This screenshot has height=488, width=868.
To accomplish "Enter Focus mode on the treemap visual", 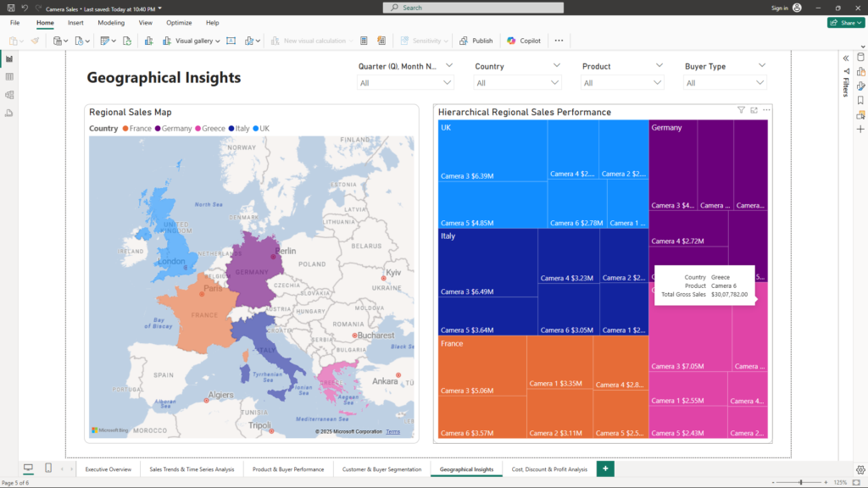I will (754, 110).
